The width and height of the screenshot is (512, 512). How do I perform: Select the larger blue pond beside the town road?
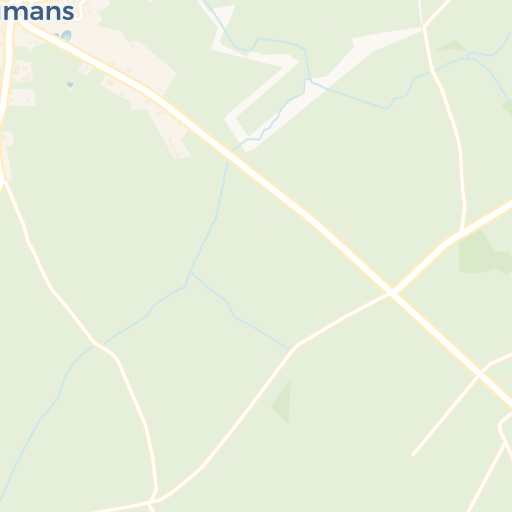(66, 36)
